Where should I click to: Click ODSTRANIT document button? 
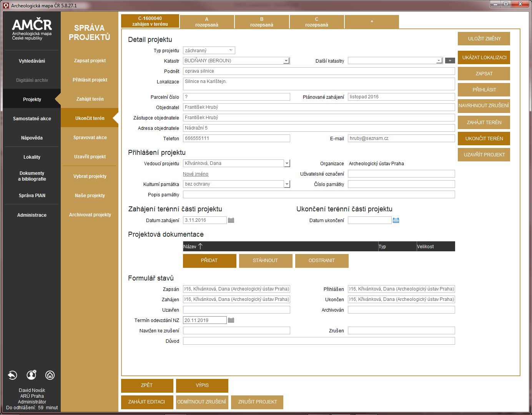click(x=322, y=261)
